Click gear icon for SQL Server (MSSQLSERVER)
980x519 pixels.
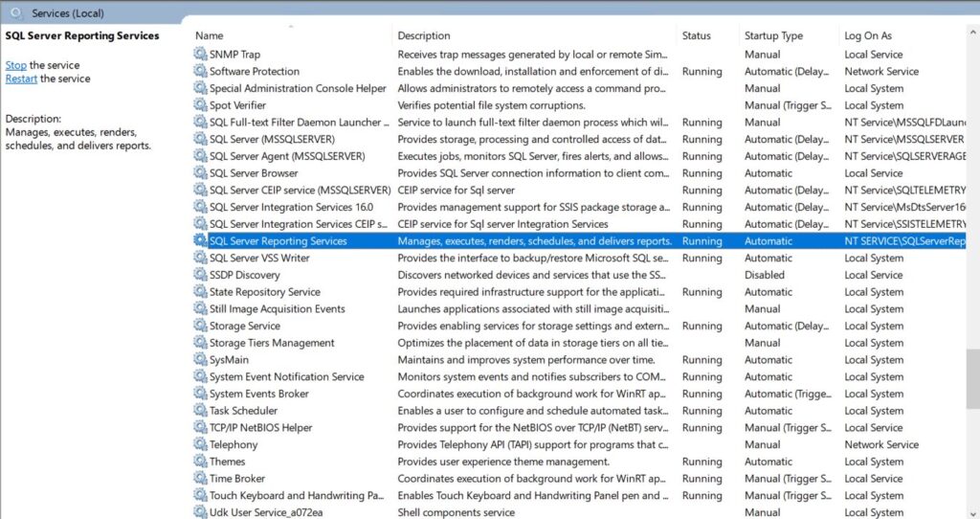pos(200,138)
